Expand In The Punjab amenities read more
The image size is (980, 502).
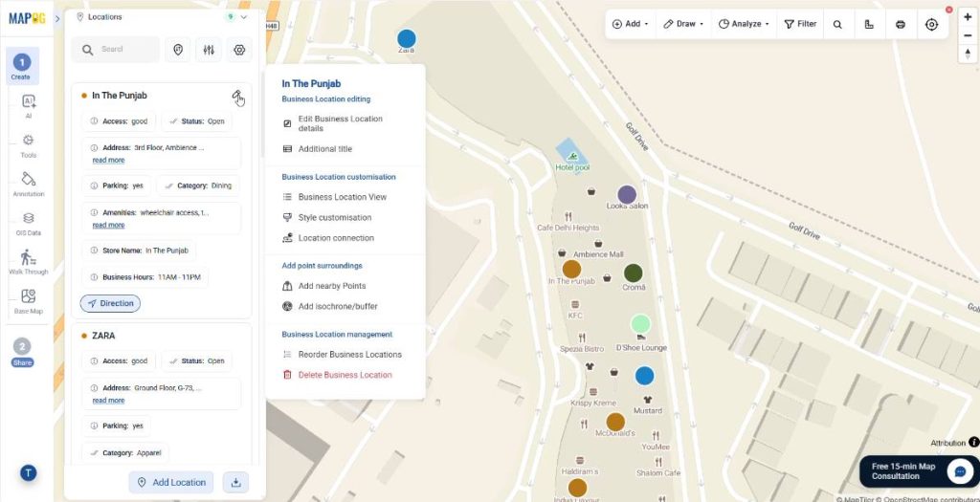(x=108, y=226)
